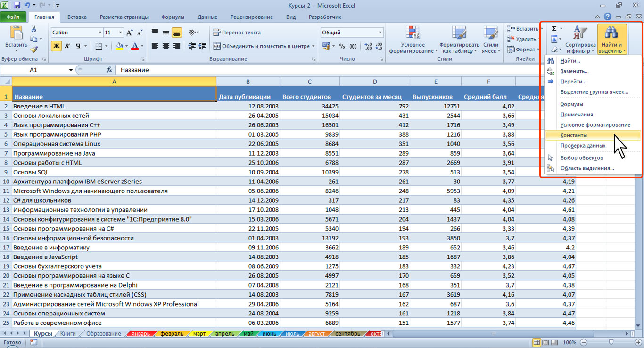The image size is (644, 348).
Task: Align text to middle of cell
Action: 165,33
